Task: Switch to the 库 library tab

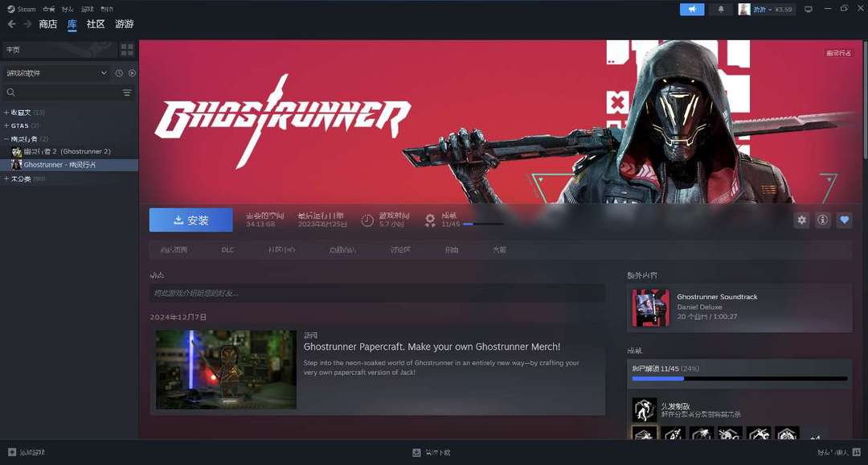Action: pyautogui.click(x=72, y=24)
